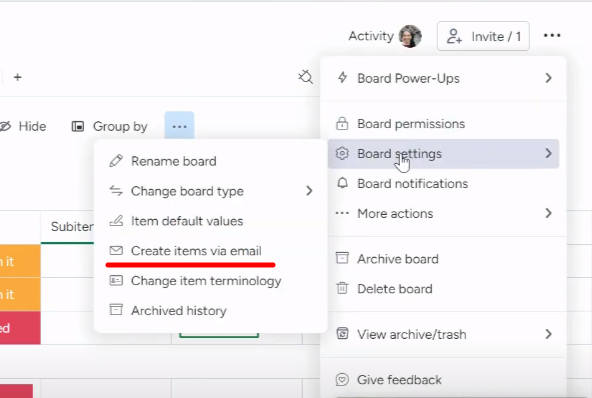Click the gear icon for Board settings
Viewport: 592px width, 398px height.
pos(342,153)
